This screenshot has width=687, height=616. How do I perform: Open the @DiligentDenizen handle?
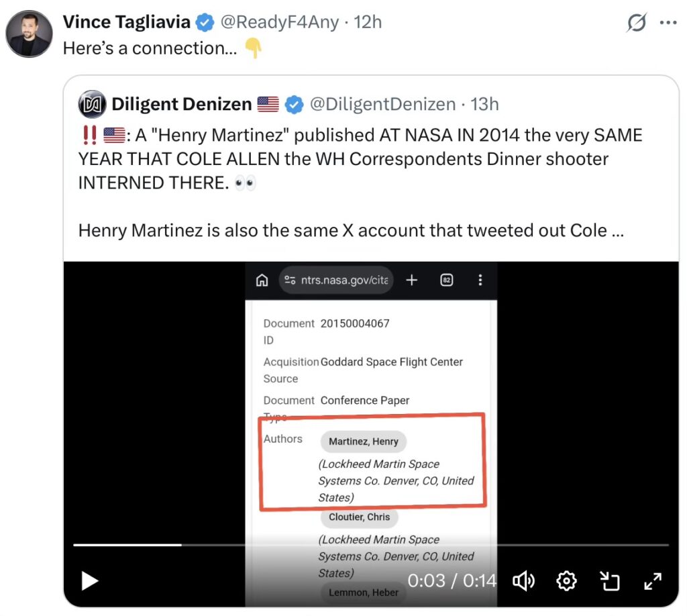(x=382, y=104)
